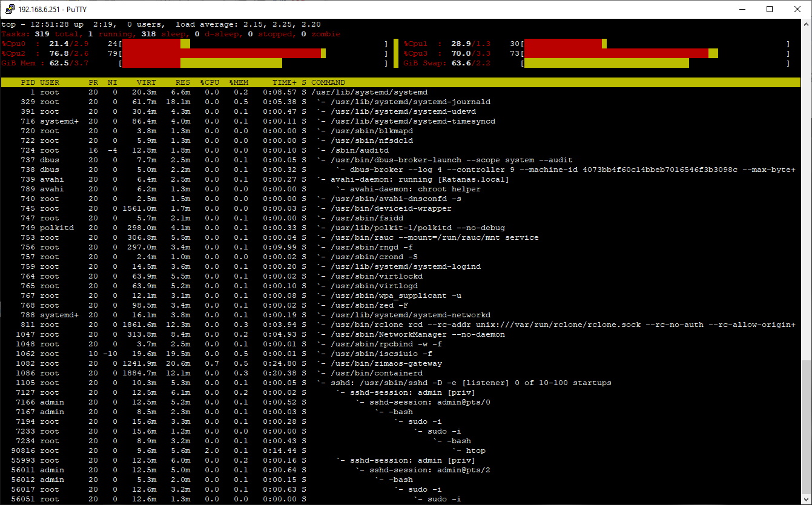Select the NetworkManager --no-daemon row
Viewport: 812px width, 505px height.
(x=400, y=334)
